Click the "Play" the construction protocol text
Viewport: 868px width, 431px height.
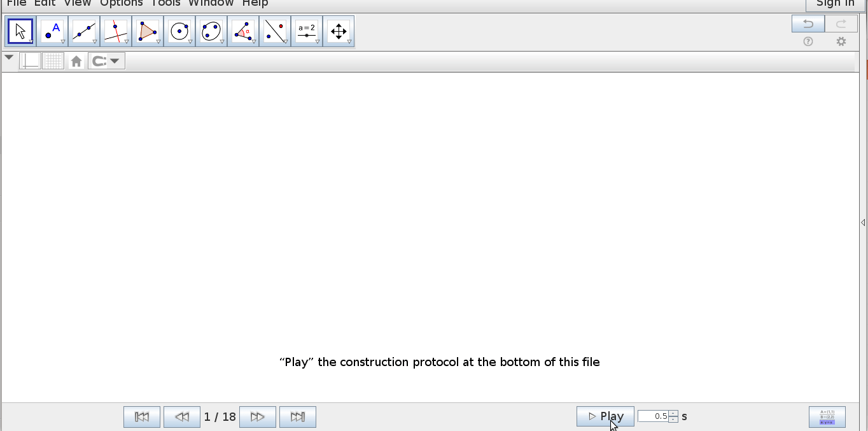click(440, 362)
